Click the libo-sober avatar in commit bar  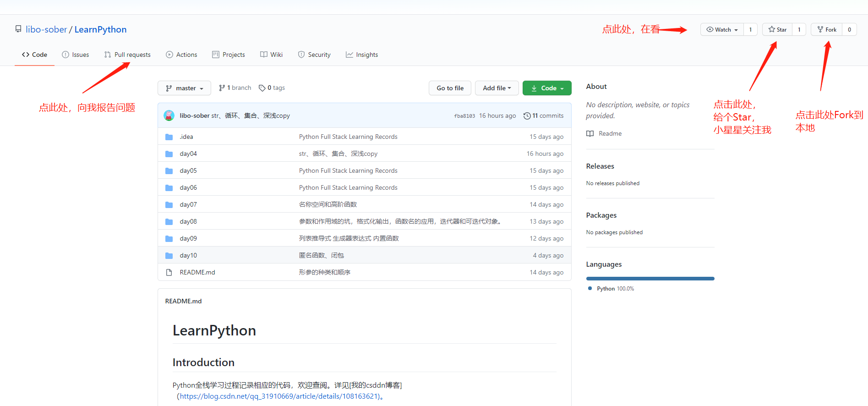tap(169, 115)
